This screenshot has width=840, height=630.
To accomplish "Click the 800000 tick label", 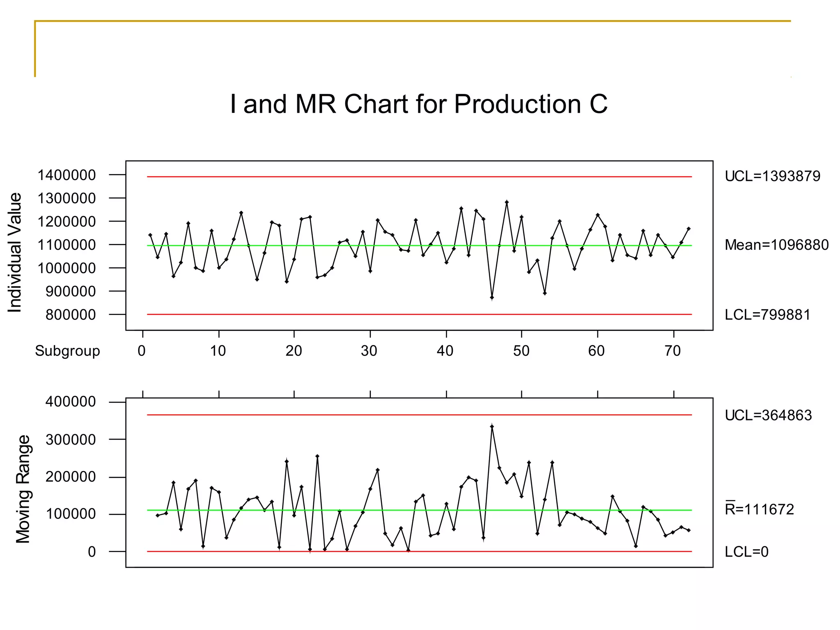I will click(71, 315).
